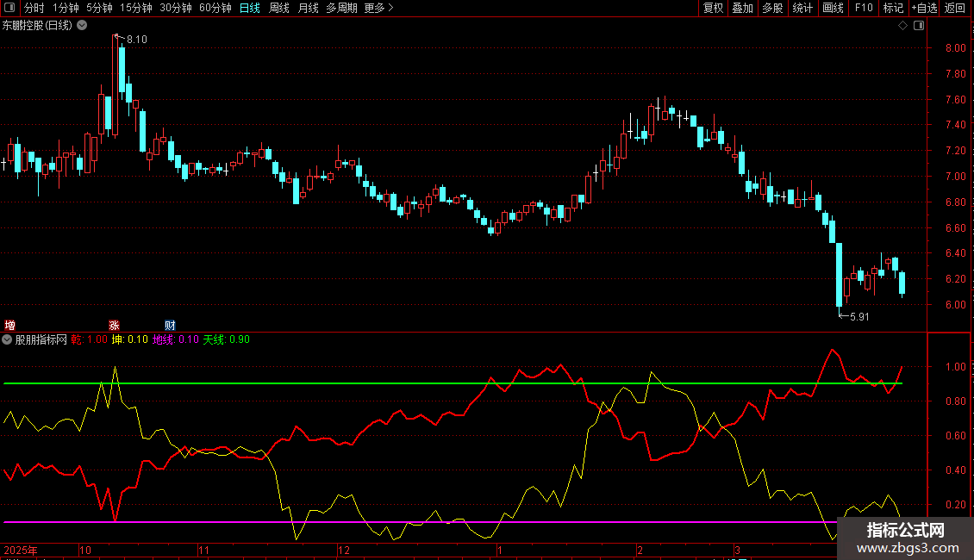Open the 复权 adjustment option
Image resolution: width=974 pixels, height=560 pixels.
[x=713, y=8]
